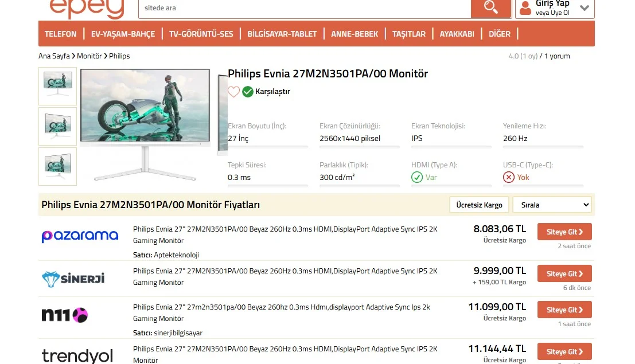Screen dimensions: 635x364
Task: Toggle the Karşılaştır compare checkmark
Action: pyautogui.click(x=247, y=92)
